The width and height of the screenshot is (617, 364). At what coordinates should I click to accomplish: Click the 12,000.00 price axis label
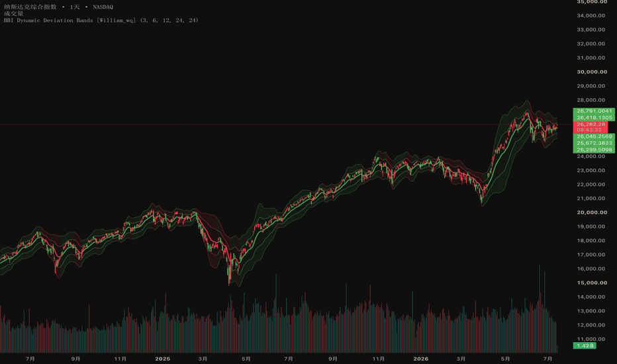pyautogui.click(x=591, y=325)
